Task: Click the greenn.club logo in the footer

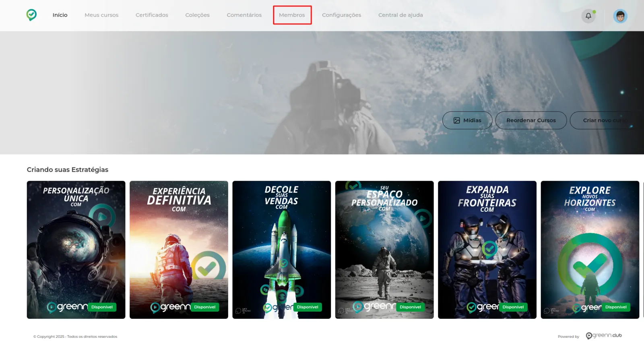Action: pos(604,336)
